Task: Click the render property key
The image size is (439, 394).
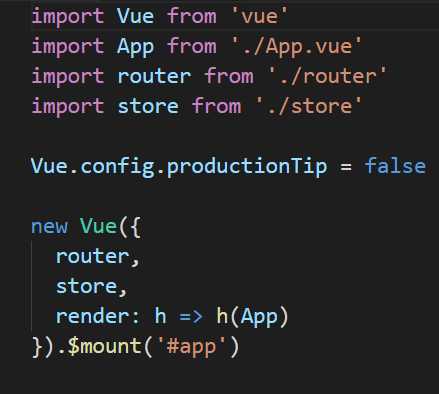Action: pos(93,316)
